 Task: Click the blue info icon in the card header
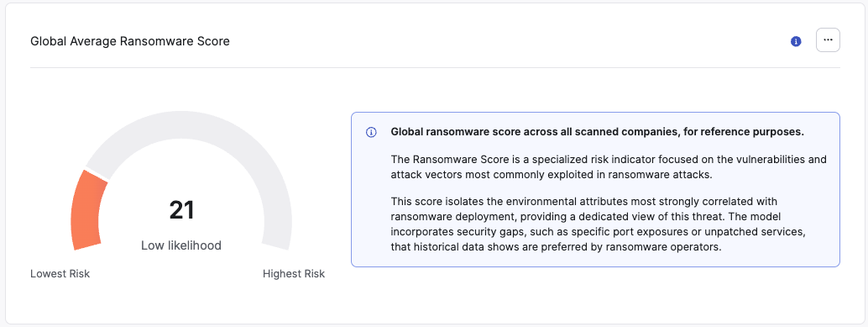(x=796, y=41)
